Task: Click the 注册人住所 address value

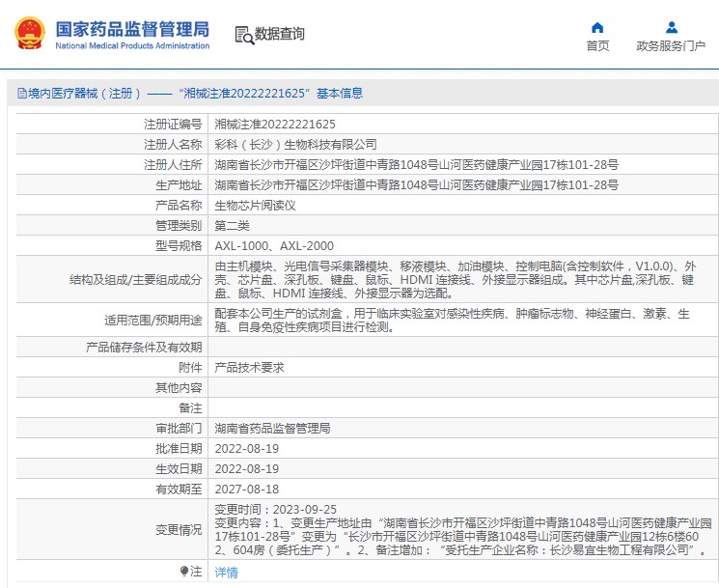Action: [x=416, y=165]
